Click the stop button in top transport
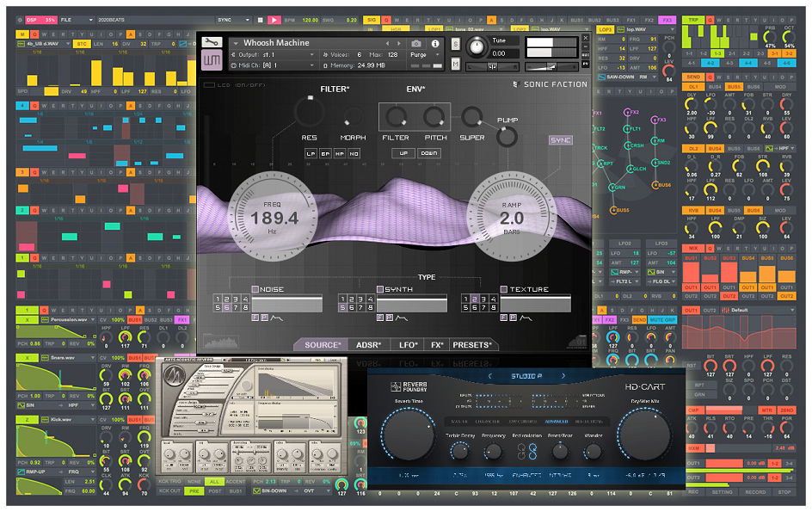Image resolution: width=812 pixels, height=512 pixels. tap(259, 19)
